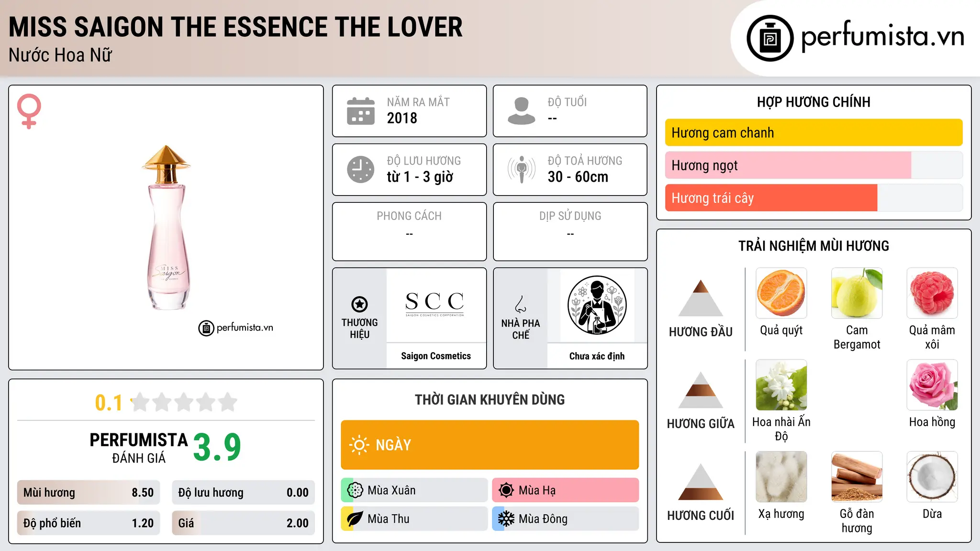Select the musk (Xạ hương) note image
Screen dimensions: 980x551
tap(781, 477)
